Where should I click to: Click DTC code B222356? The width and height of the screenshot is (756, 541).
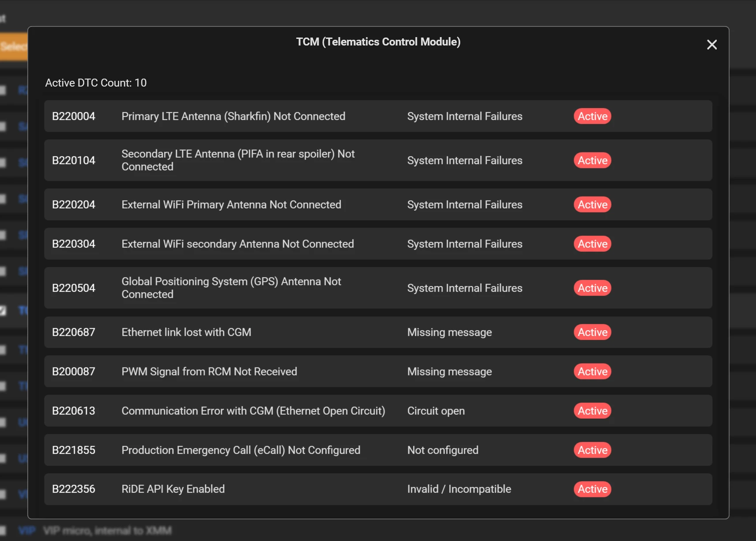coord(74,489)
